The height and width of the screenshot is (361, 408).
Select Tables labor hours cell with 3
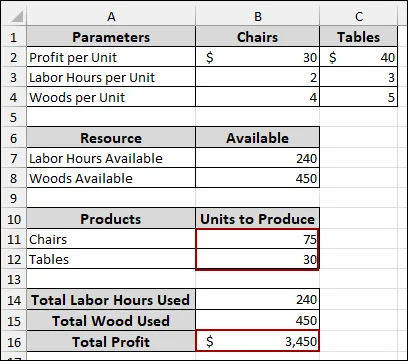(359, 77)
